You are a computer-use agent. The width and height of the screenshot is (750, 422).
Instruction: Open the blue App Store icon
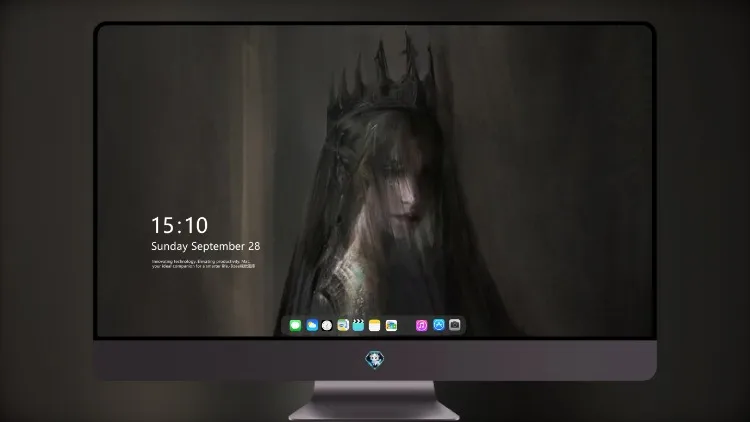[x=439, y=325]
